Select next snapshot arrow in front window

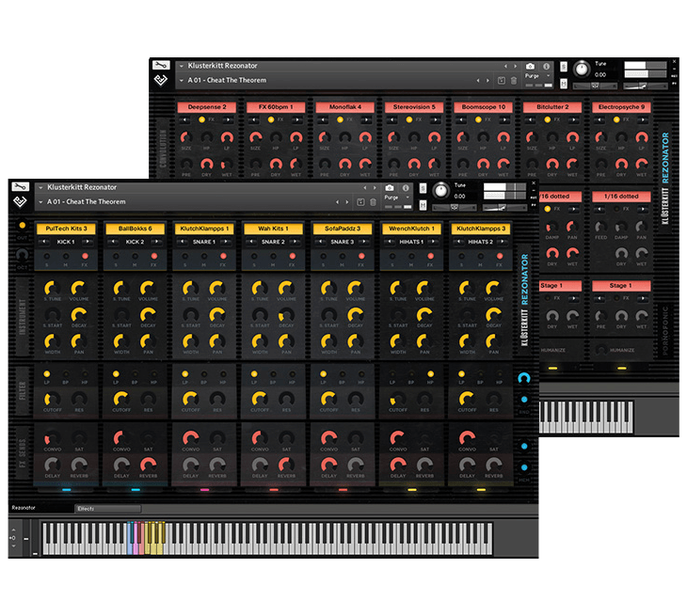coord(347,202)
